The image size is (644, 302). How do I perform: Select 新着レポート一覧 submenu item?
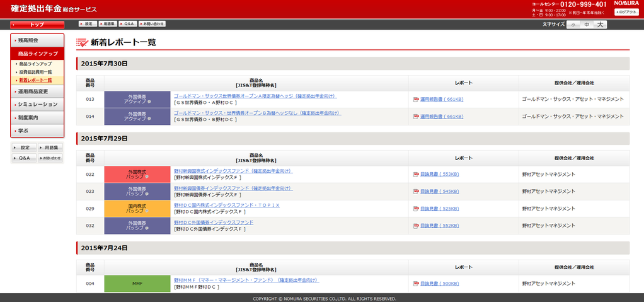click(x=35, y=80)
